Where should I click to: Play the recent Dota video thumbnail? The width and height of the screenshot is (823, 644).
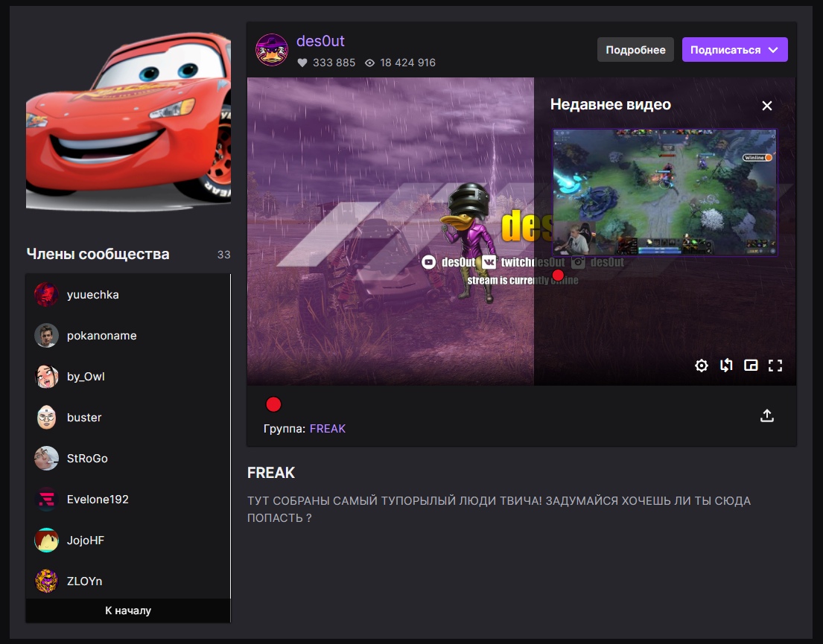[665, 193]
